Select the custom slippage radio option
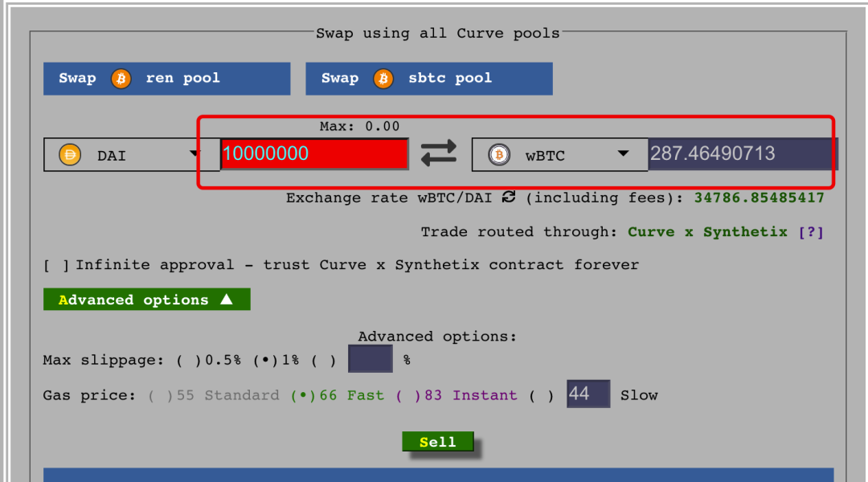Image resolution: width=868 pixels, height=482 pixels. 324,360
